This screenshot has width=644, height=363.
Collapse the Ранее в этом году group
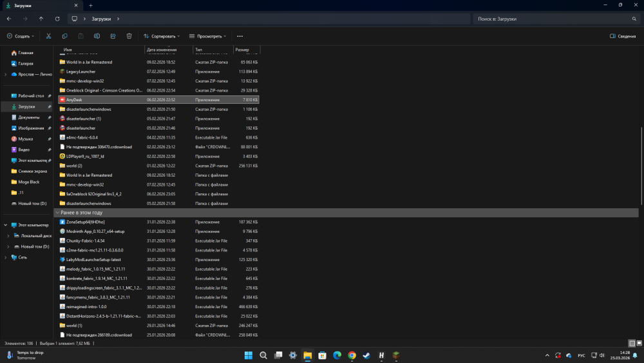pos(57,213)
